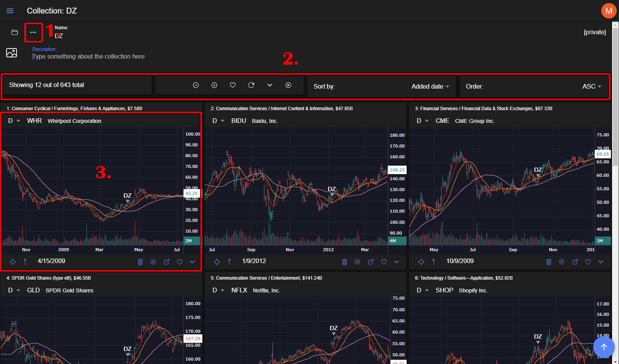Favorite the WHR chart with heart icon
Viewport: 619px width, 364px height.
(180, 262)
